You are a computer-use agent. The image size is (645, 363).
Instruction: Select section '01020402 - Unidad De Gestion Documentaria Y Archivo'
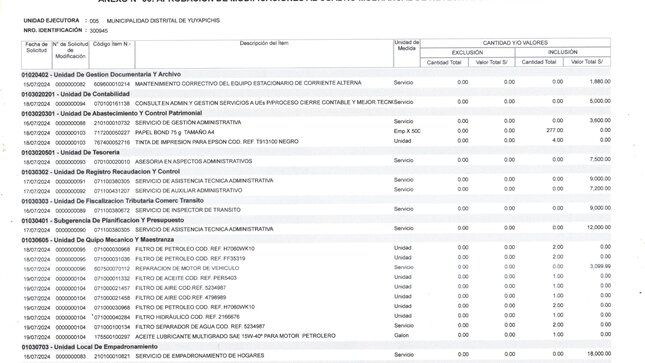pos(101,74)
